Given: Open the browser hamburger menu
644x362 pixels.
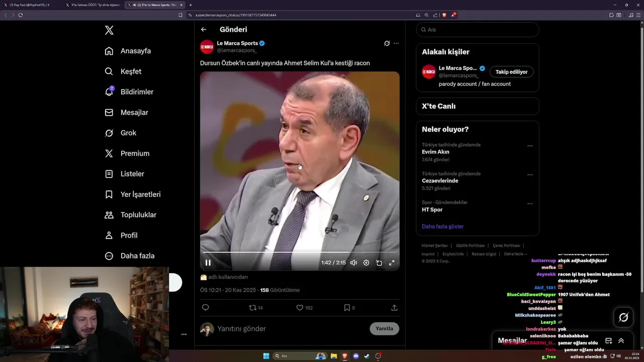Looking at the screenshot, I should [x=638, y=15].
